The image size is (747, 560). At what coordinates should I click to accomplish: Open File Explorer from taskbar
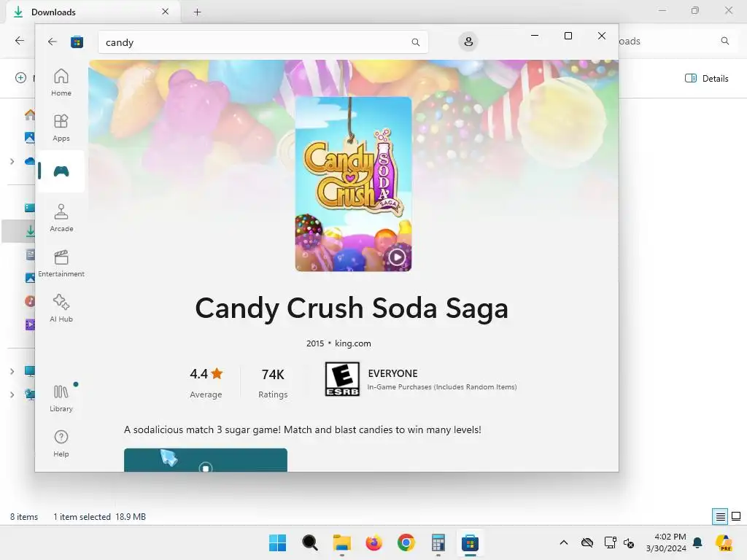click(x=341, y=542)
